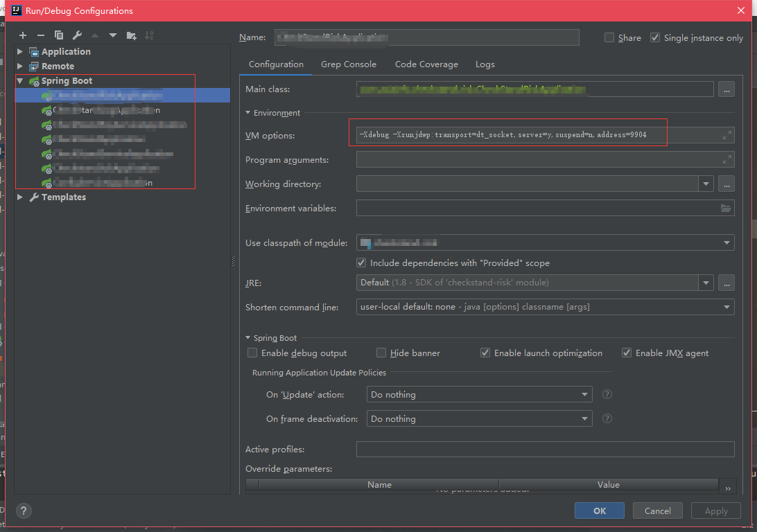Toggle Include dependencies with Provided scope
The height and width of the screenshot is (532, 757).
(x=361, y=263)
